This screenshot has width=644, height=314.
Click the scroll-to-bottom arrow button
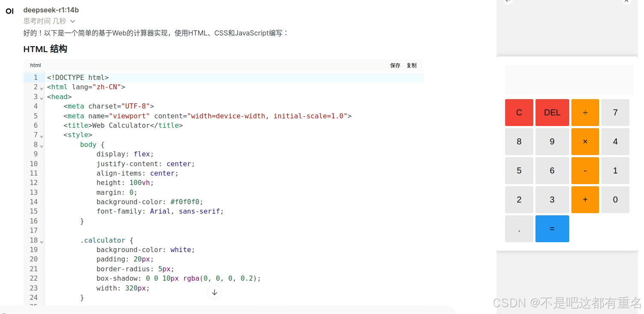pyautogui.click(x=215, y=292)
